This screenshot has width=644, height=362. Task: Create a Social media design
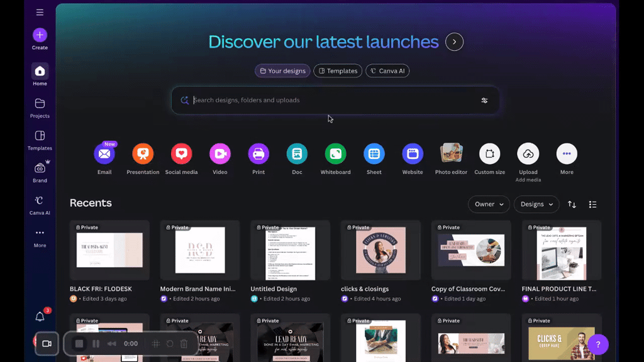[182, 154]
